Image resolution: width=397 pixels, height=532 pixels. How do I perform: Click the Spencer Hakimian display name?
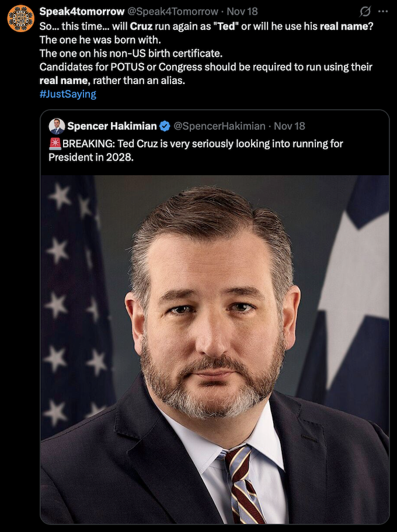(x=112, y=126)
